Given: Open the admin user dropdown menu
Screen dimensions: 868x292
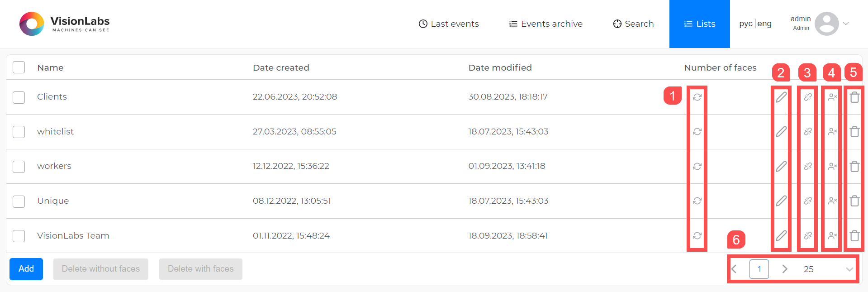Looking at the screenshot, I should point(845,24).
